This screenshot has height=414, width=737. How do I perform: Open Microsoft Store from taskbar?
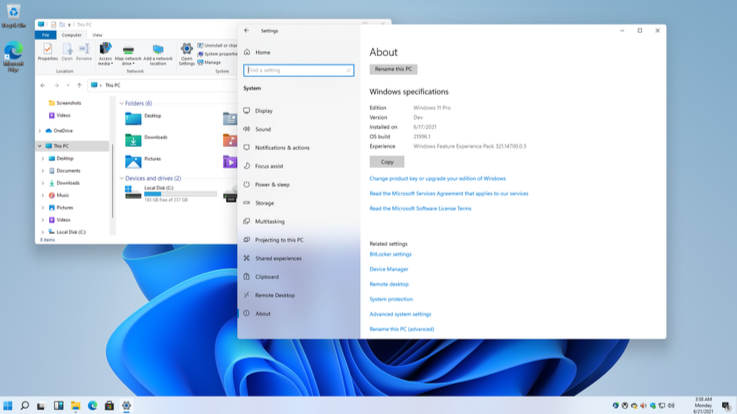(x=109, y=406)
